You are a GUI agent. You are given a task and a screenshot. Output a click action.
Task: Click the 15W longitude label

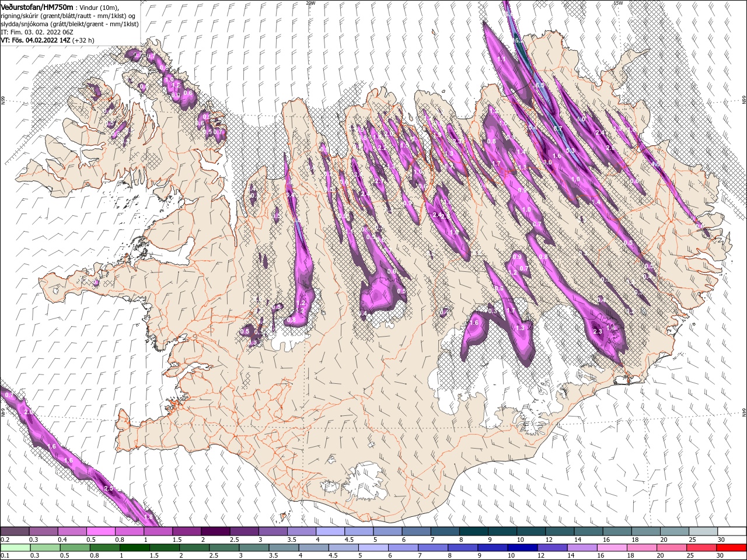click(x=618, y=3)
